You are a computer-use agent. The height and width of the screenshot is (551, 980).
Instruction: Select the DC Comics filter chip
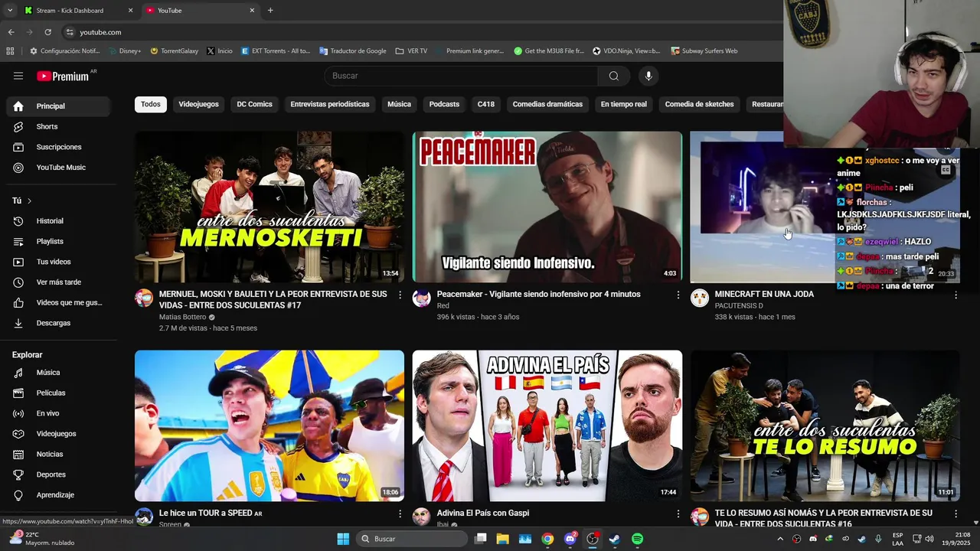tap(254, 104)
